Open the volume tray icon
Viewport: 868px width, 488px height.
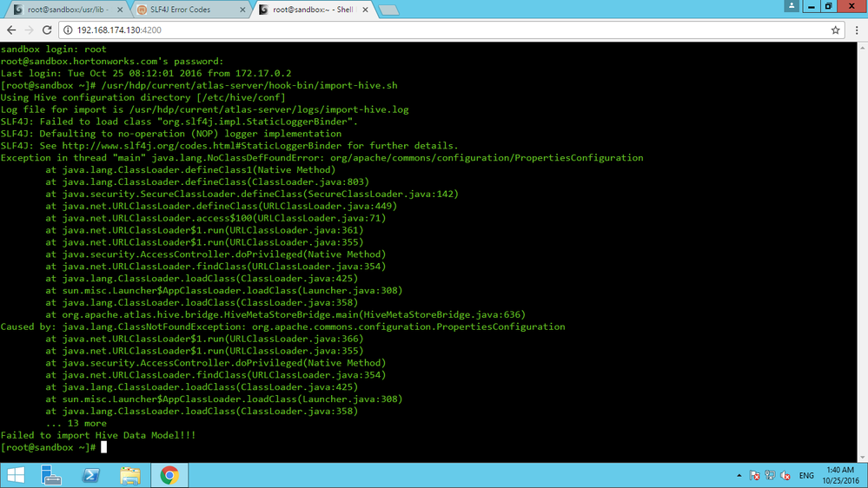tap(785, 475)
